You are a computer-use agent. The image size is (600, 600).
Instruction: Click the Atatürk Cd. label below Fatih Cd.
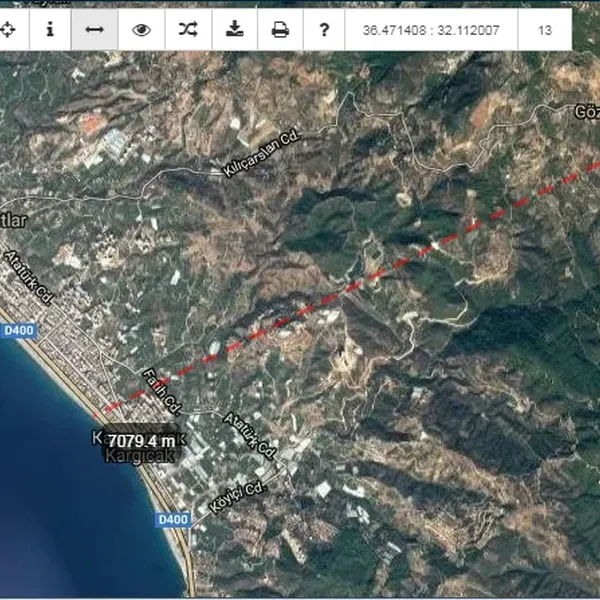click(x=249, y=435)
